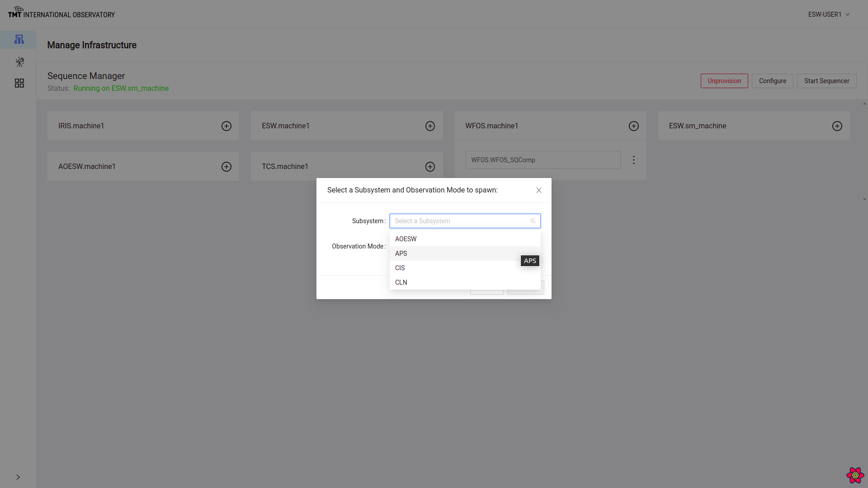868x488 pixels.
Task: Expand the sidebar with the bottom arrow
Action: [x=18, y=477]
